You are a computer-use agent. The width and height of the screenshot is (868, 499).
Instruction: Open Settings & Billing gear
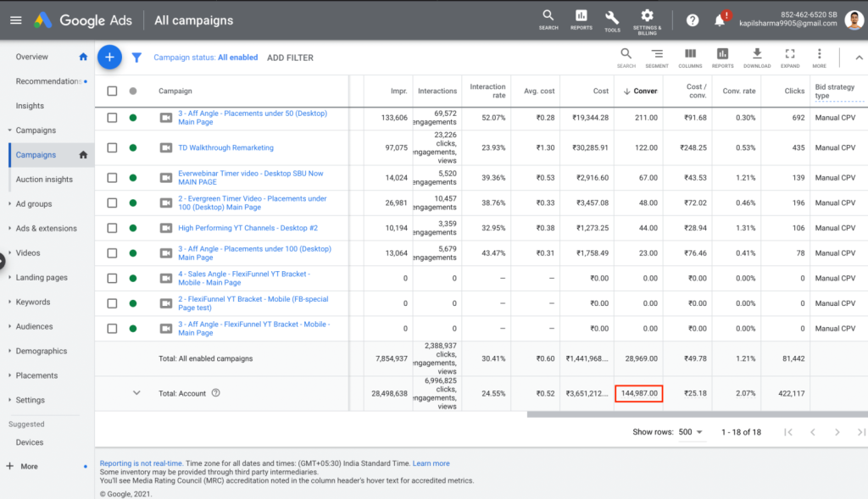[x=647, y=21]
